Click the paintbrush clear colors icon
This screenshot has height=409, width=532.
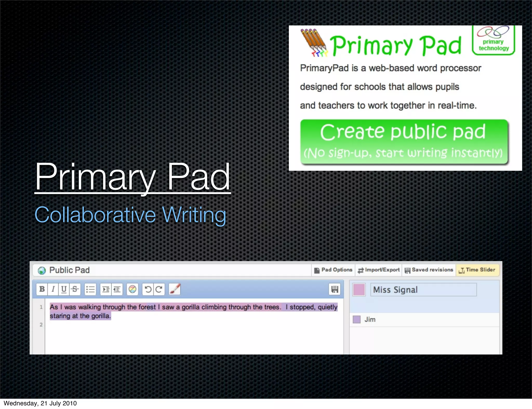coord(175,289)
